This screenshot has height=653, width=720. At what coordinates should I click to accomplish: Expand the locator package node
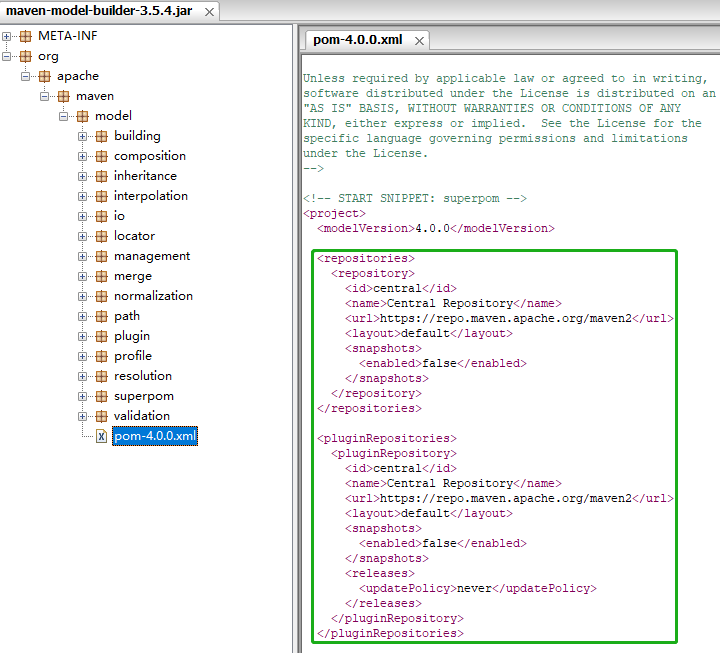pos(83,236)
